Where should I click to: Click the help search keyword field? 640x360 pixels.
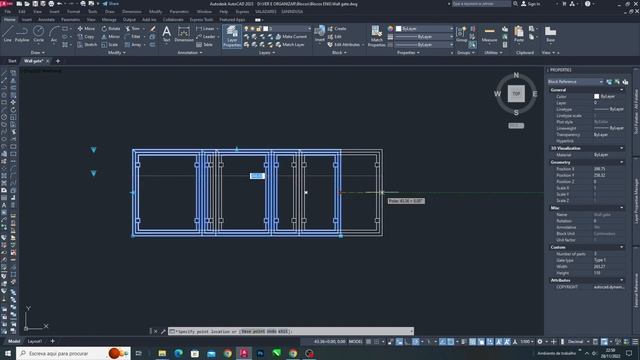pyautogui.click(x=481, y=4)
